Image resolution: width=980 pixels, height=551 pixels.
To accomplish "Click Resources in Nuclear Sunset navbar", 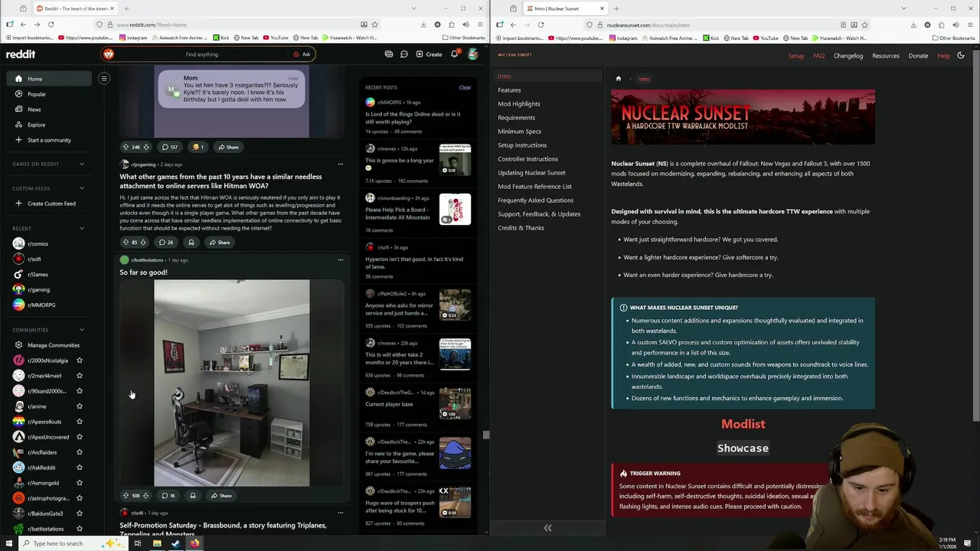I will tap(886, 56).
